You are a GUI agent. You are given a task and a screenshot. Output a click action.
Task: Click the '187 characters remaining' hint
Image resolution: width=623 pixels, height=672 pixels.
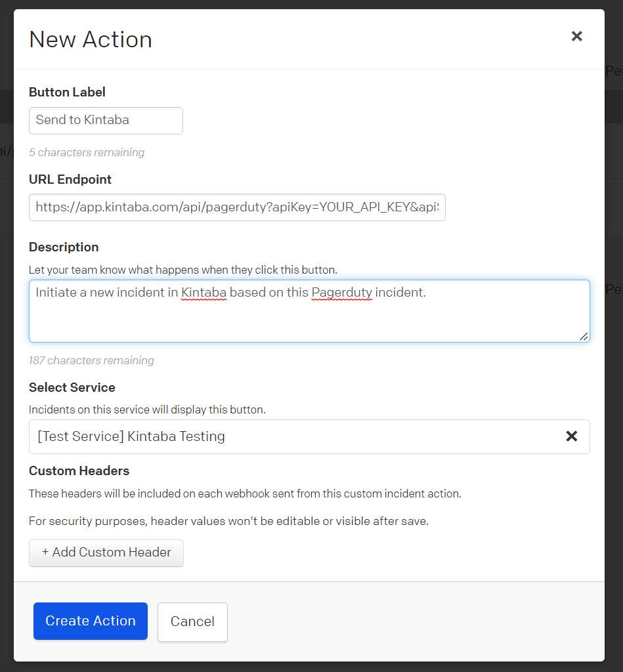tap(91, 360)
